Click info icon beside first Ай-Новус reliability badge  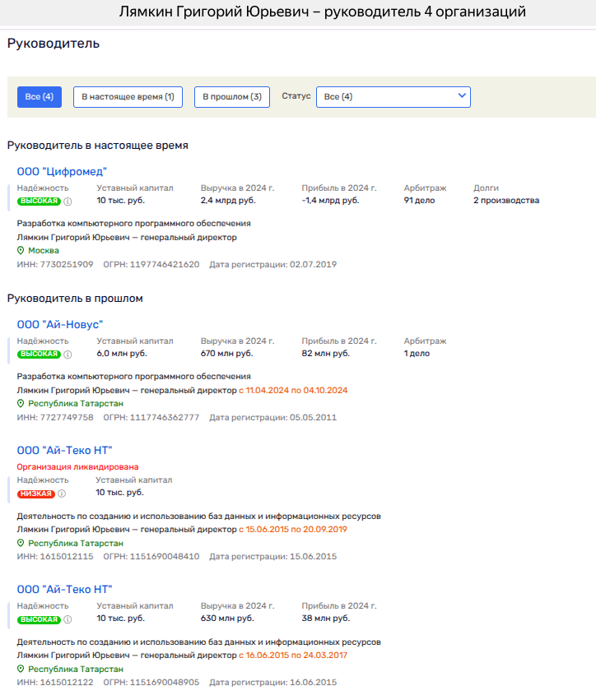point(68,354)
